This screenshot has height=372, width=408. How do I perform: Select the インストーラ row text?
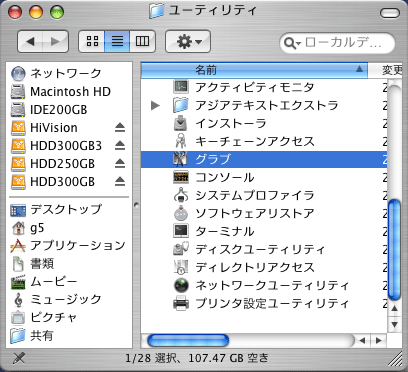[231, 123]
